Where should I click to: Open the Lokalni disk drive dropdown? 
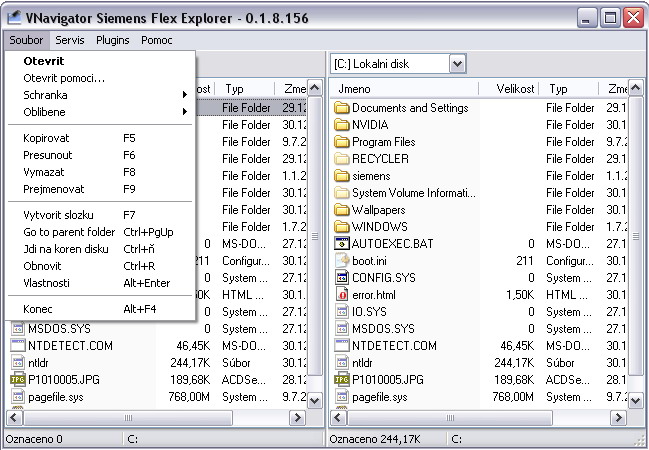457,64
